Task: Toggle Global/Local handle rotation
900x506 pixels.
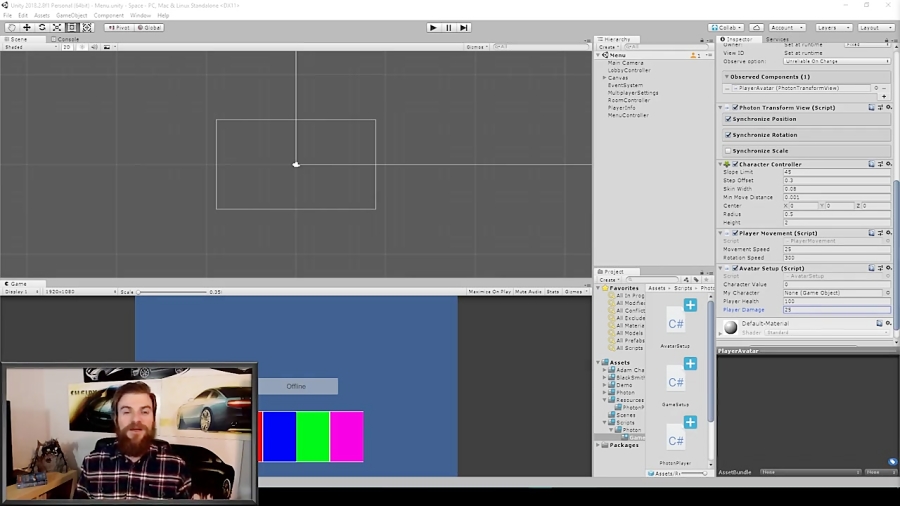Action: (149, 28)
